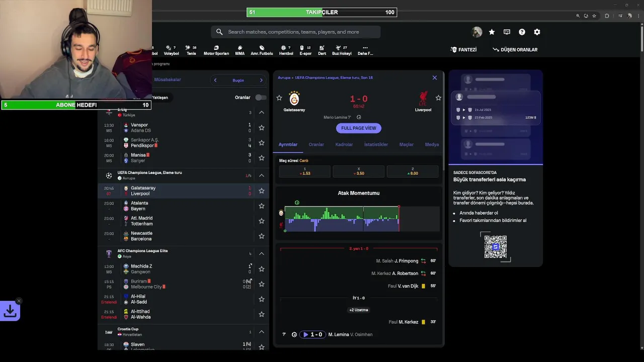Collapse the 1. Lig Türkiye section
The height and width of the screenshot is (362, 644).
pos(262,112)
